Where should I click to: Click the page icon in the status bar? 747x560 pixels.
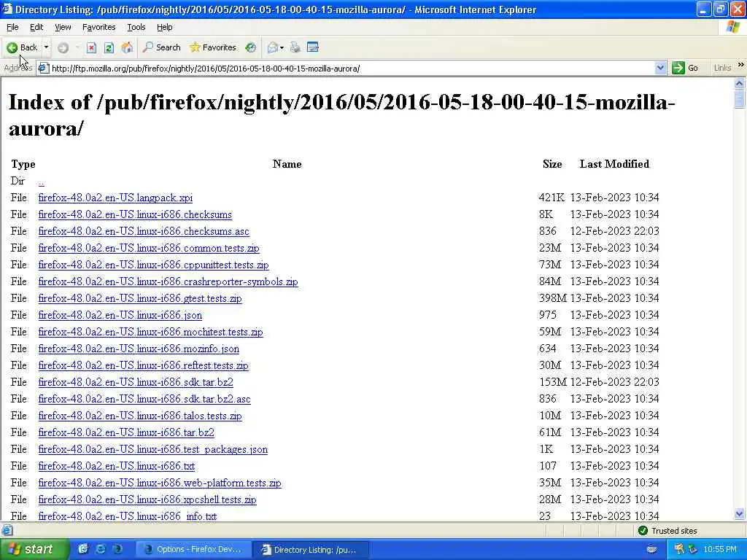tap(7, 531)
